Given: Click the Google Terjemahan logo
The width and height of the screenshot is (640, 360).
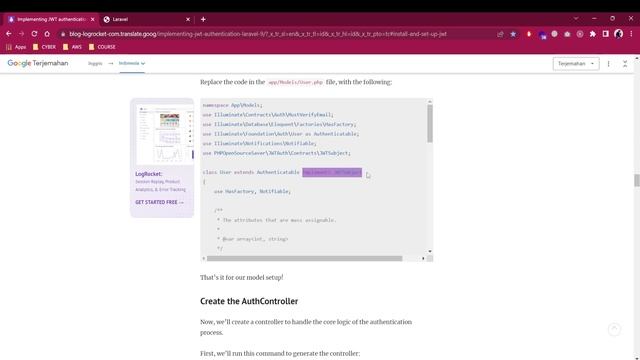Looking at the screenshot, I should click(x=38, y=63).
